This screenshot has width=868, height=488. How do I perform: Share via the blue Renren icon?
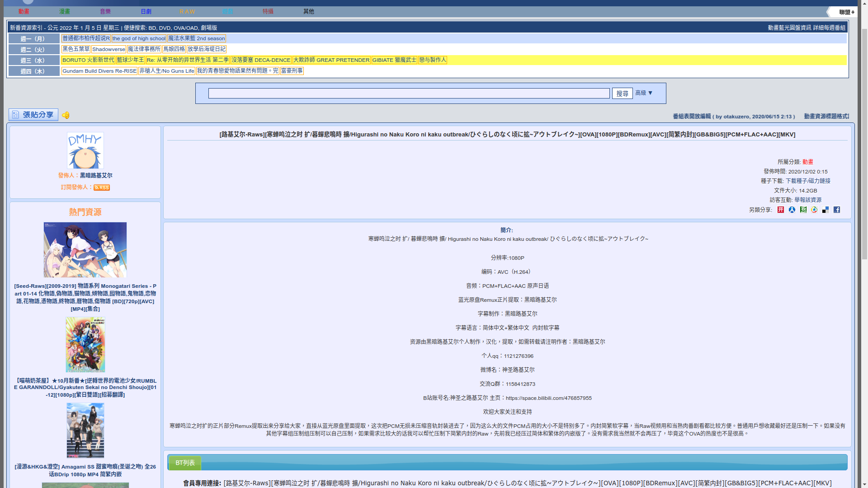point(792,210)
